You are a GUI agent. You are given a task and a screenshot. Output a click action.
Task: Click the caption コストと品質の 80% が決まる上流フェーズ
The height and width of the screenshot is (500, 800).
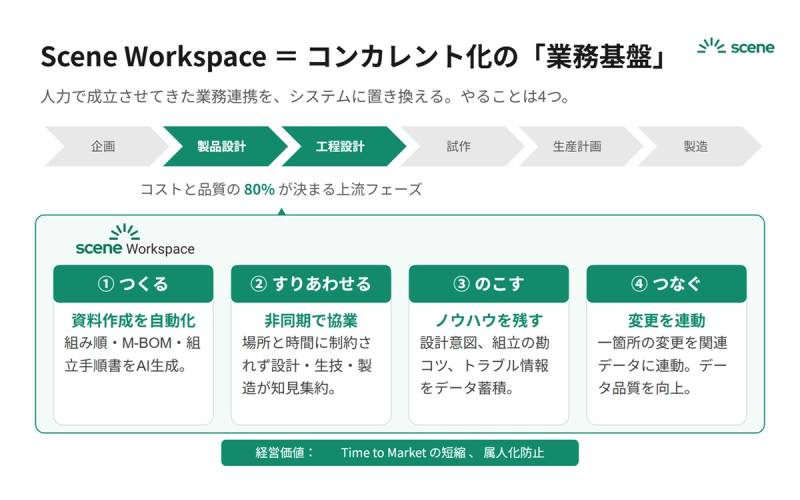click(281, 190)
